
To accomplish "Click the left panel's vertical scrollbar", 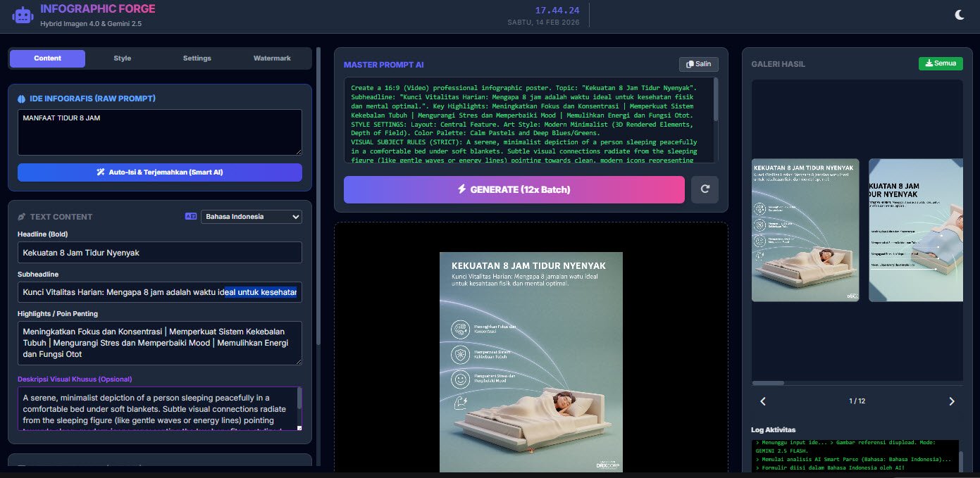I will click(x=318, y=197).
